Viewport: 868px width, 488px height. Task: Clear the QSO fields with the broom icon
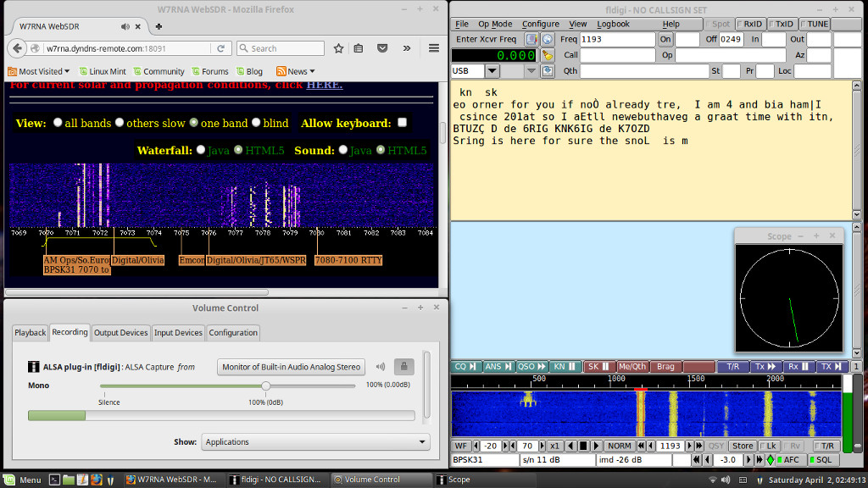pyautogui.click(x=548, y=55)
